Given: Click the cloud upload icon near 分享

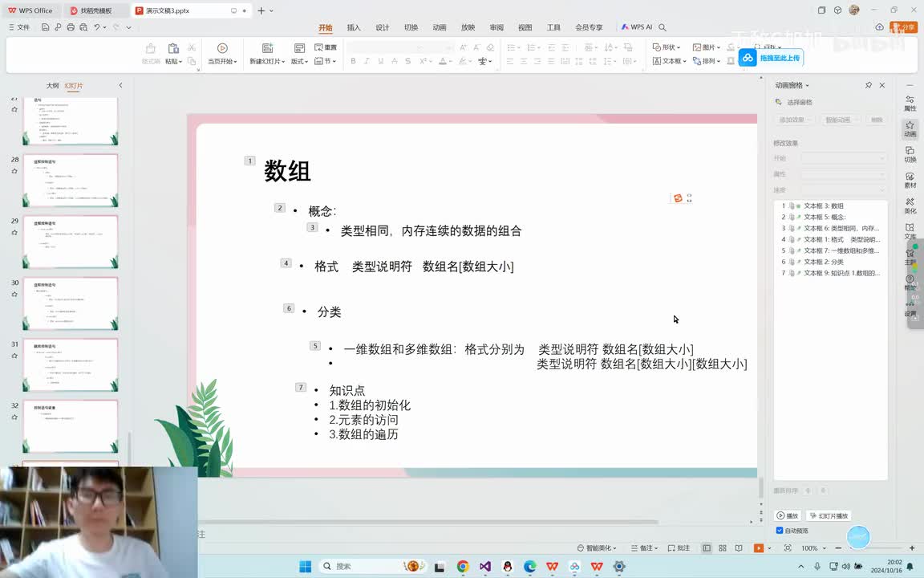Looking at the screenshot, I should [x=879, y=27].
